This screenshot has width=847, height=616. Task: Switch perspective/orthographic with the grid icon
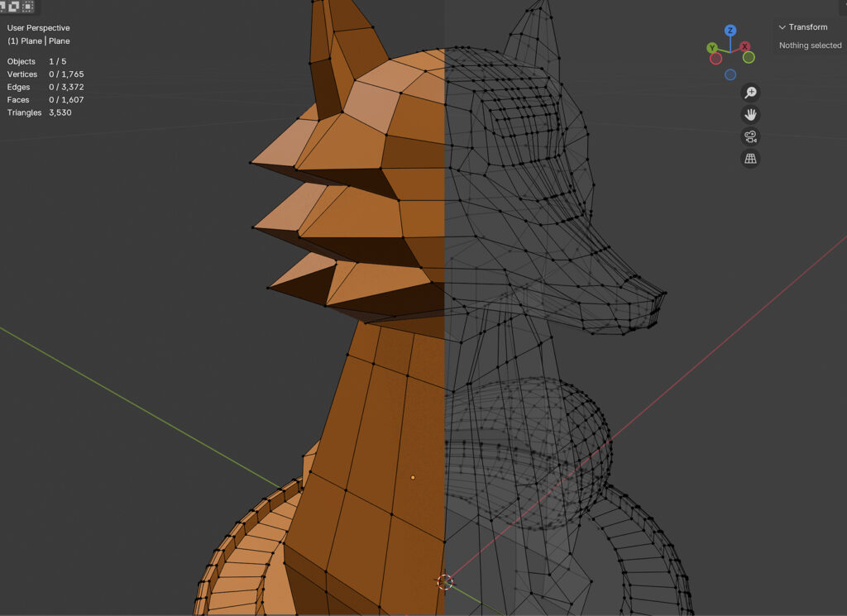pyautogui.click(x=750, y=159)
